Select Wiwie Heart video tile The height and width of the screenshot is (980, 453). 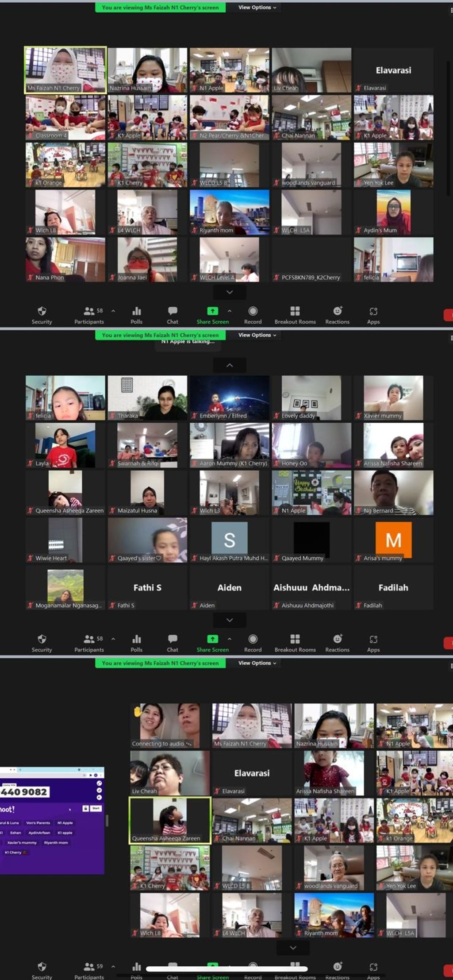tap(65, 540)
